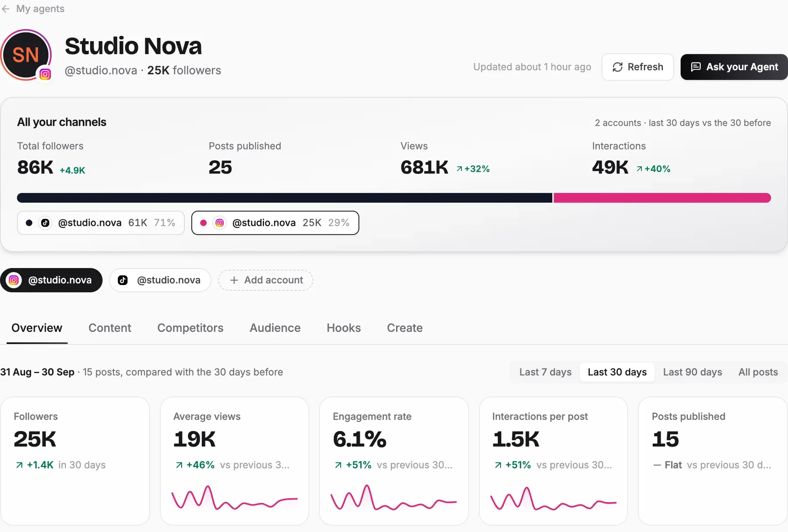Image resolution: width=788 pixels, height=532 pixels.
Task: Click the Interactions per post sparkline chart
Action: click(553, 499)
